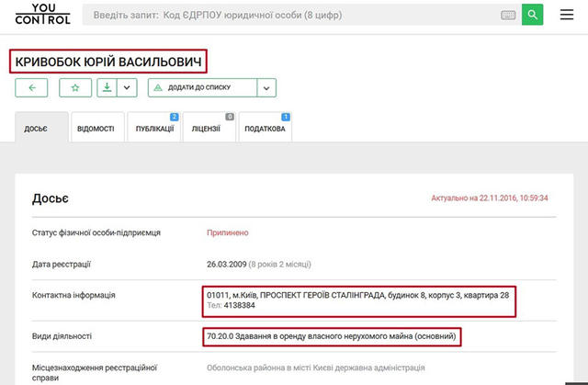Image resolution: width=588 pixels, height=385 pixels.
Task: Click the back arrow button
Action: coord(31,88)
